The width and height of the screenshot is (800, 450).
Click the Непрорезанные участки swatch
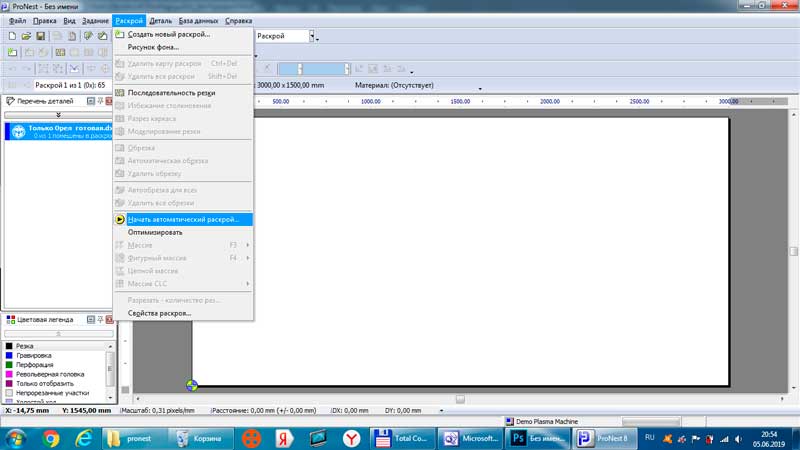(x=9, y=393)
